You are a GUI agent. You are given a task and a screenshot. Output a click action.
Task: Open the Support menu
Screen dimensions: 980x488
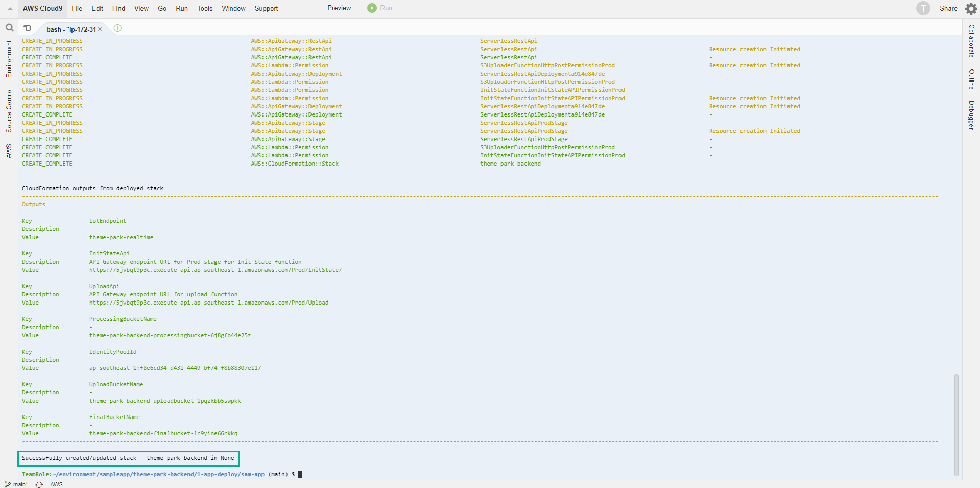[267, 8]
